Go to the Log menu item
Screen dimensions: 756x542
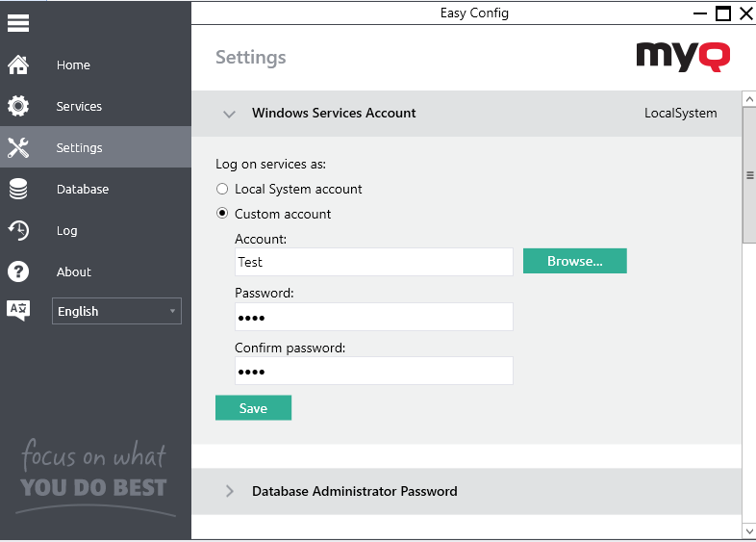pos(66,231)
